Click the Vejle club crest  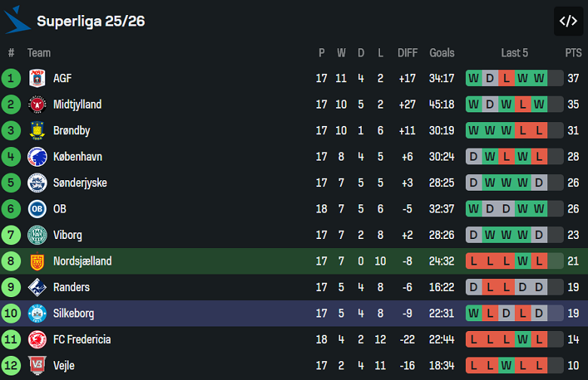pos(37,366)
